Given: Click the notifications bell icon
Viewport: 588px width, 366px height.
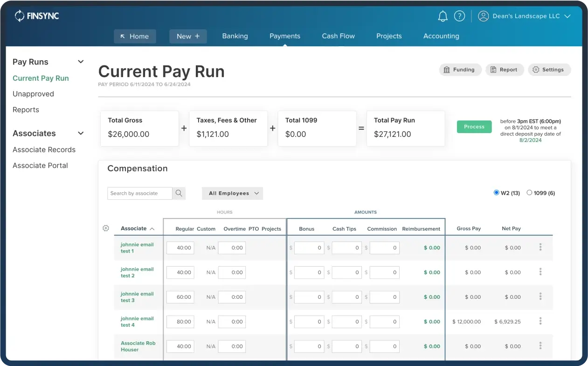Looking at the screenshot, I should tap(443, 16).
